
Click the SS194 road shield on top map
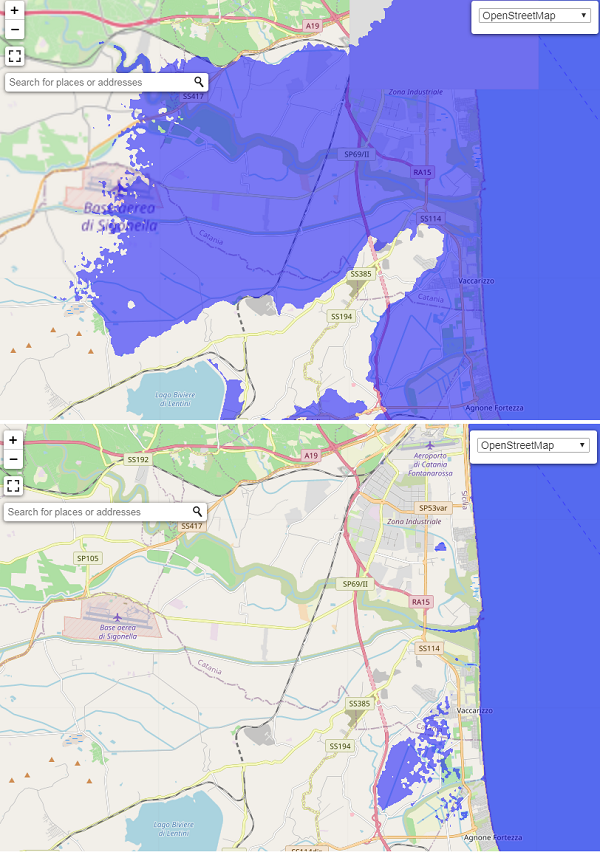[341, 316]
